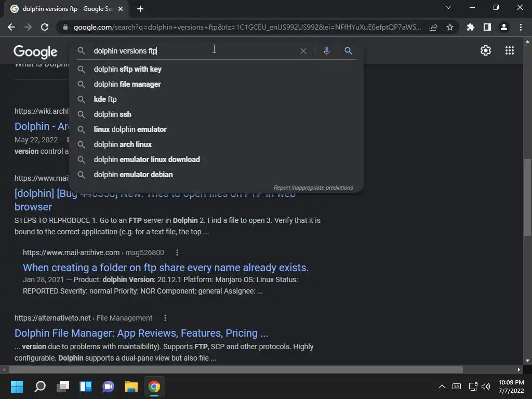Open the Google apps grid
Screen dimensions: 532x399
(x=510, y=50)
